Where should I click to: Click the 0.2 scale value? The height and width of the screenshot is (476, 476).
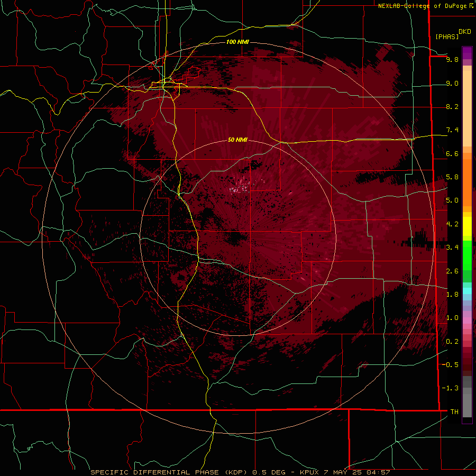pos(452,342)
